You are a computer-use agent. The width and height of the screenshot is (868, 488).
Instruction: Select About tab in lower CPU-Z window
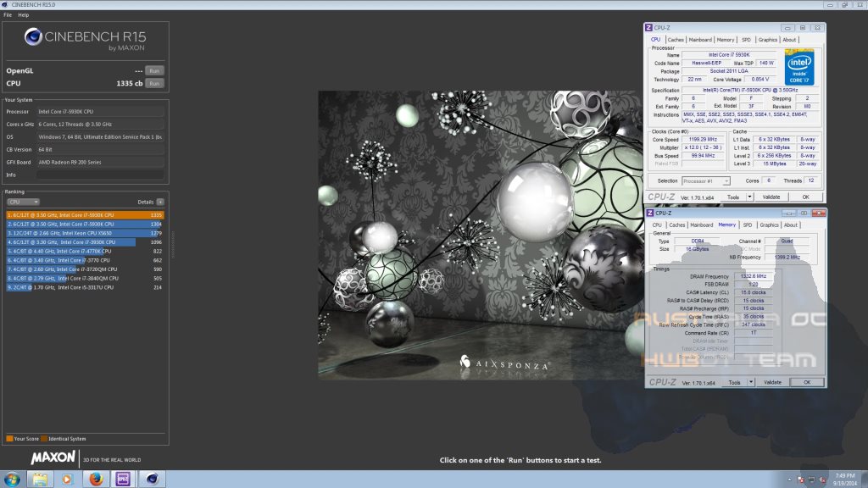[791, 225]
